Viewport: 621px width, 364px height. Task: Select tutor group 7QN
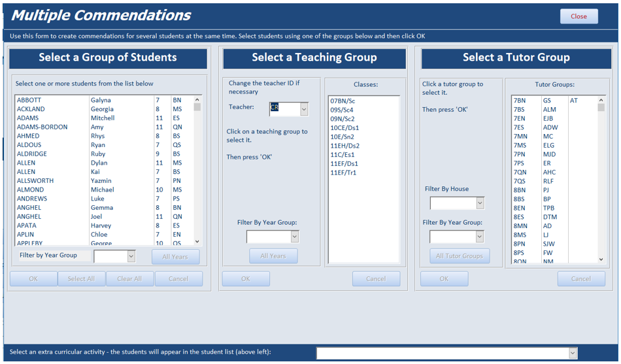coord(555,173)
